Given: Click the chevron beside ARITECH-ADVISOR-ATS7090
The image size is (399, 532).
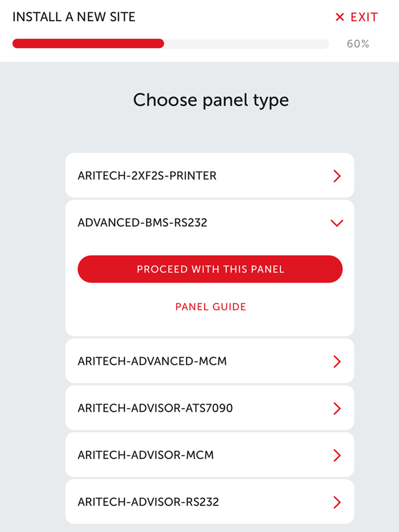Looking at the screenshot, I should pyautogui.click(x=337, y=408).
